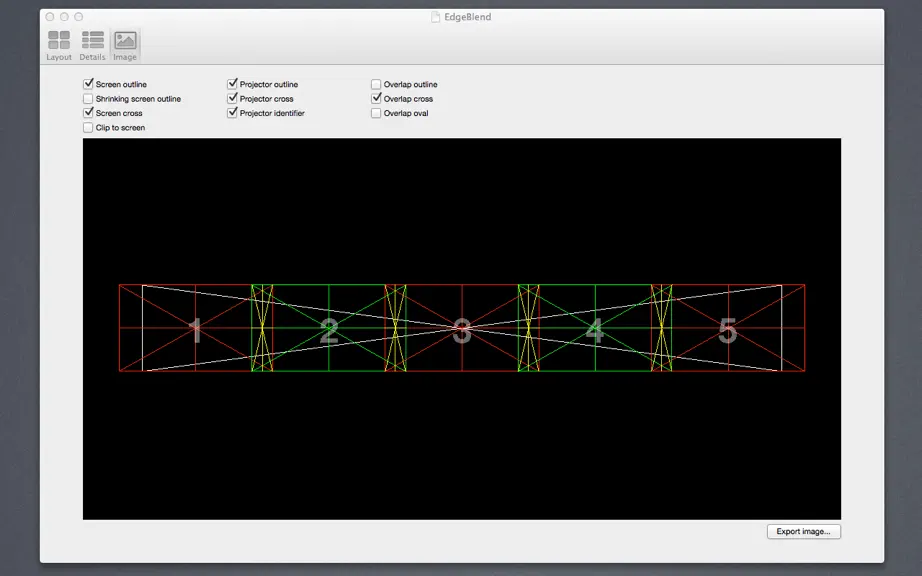The height and width of the screenshot is (576, 922).
Task: Disable the Projector cross option
Action: pos(232,99)
